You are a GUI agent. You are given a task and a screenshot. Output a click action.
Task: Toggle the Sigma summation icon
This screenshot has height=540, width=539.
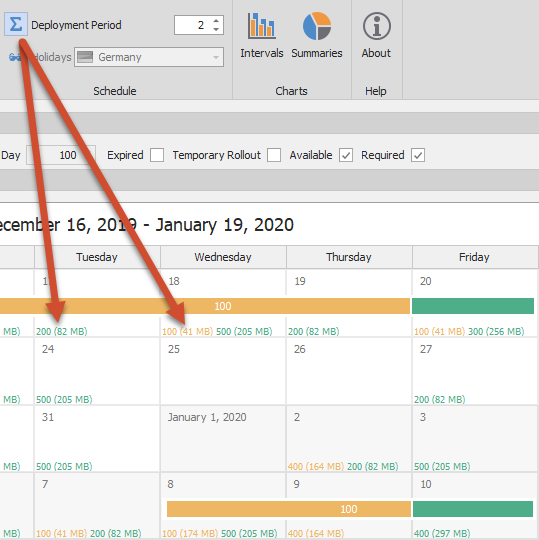click(16, 24)
